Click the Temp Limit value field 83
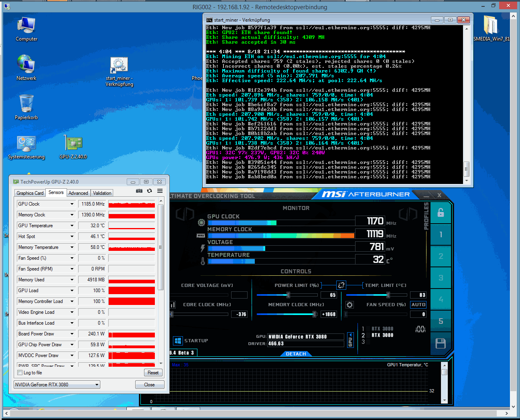The height and width of the screenshot is (420, 520). click(x=418, y=295)
